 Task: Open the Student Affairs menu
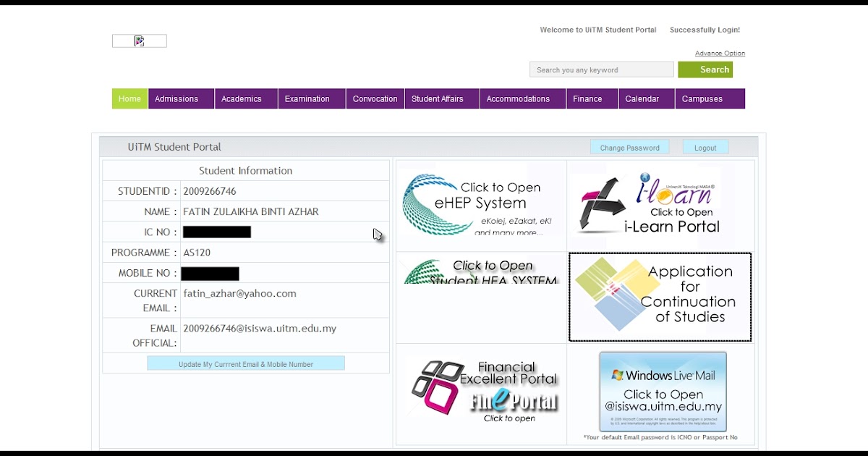coord(442,98)
